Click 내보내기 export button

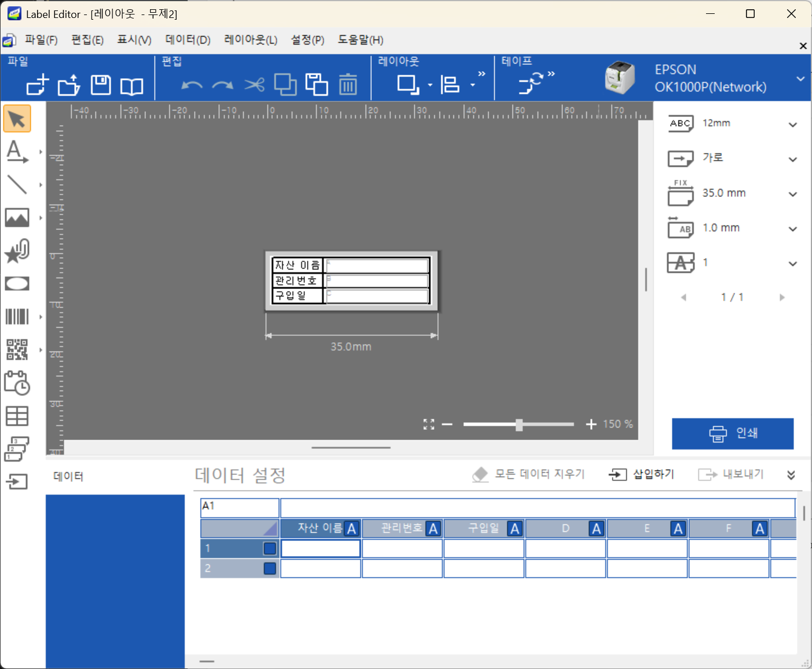(731, 474)
